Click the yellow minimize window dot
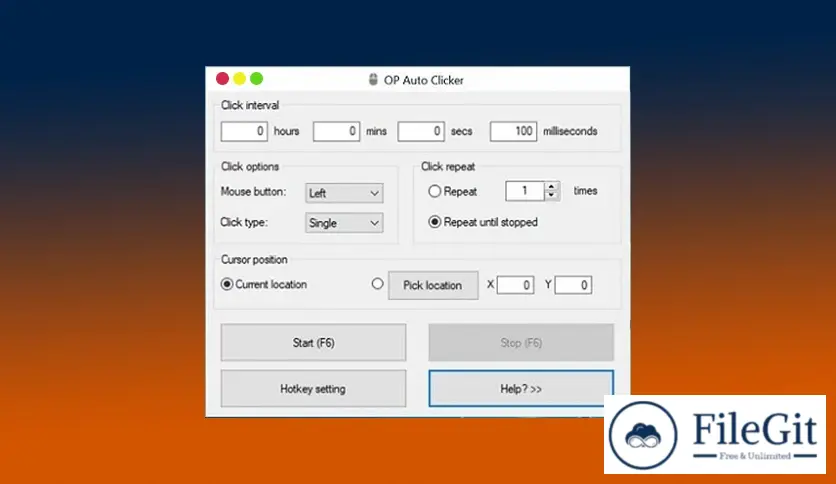The height and width of the screenshot is (484, 836). (240, 79)
